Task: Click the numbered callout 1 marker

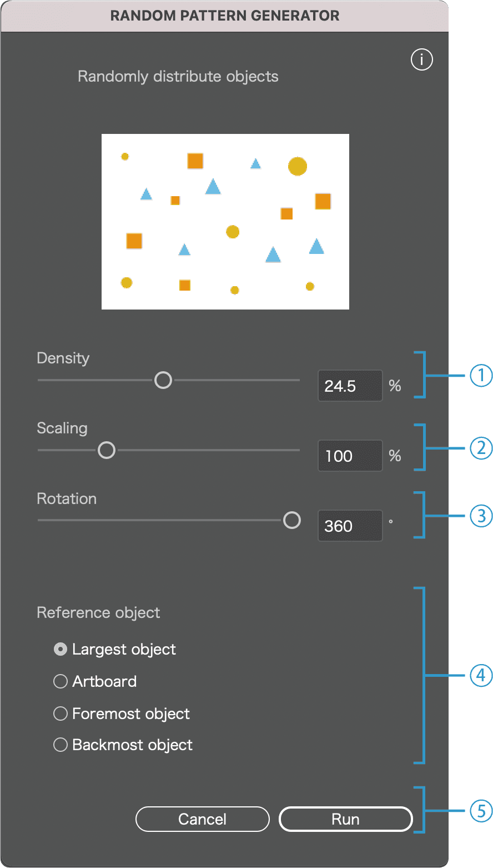Action: click(x=481, y=376)
